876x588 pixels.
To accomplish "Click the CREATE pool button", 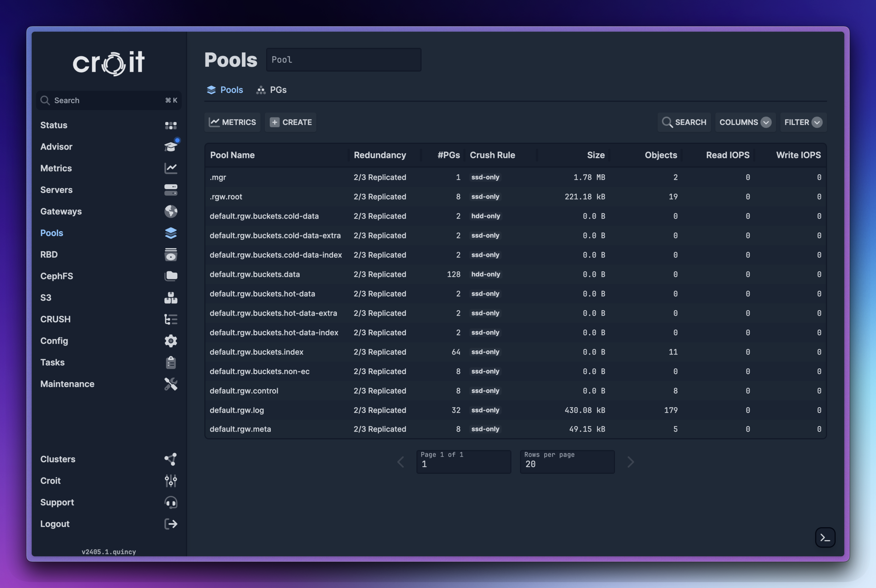I will 290,122.
